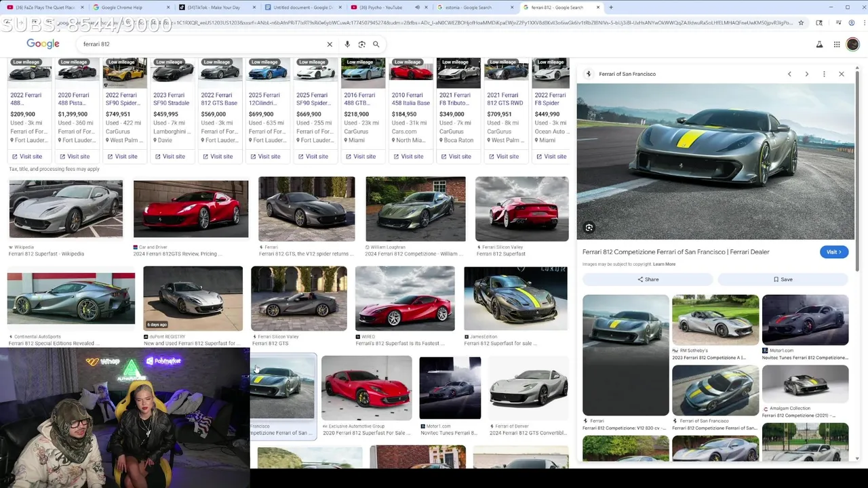Submit search with magnifier icon
868x488 pixels.
click(x=376, y=44)
